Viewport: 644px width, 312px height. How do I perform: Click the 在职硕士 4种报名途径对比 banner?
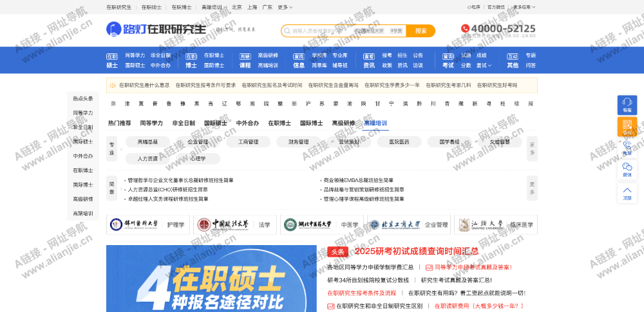pyautogui.click(x=211, y=279)
